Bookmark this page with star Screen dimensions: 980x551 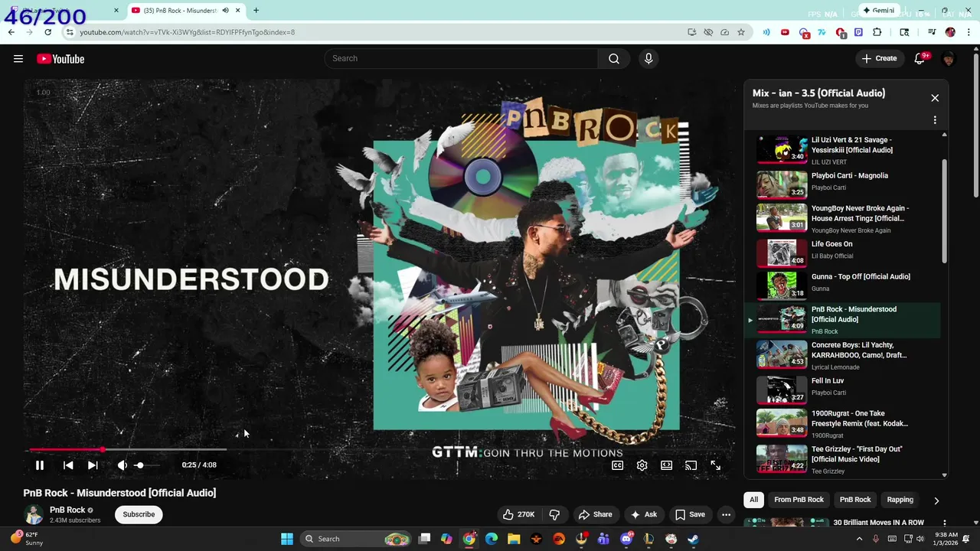coord(741,32)
